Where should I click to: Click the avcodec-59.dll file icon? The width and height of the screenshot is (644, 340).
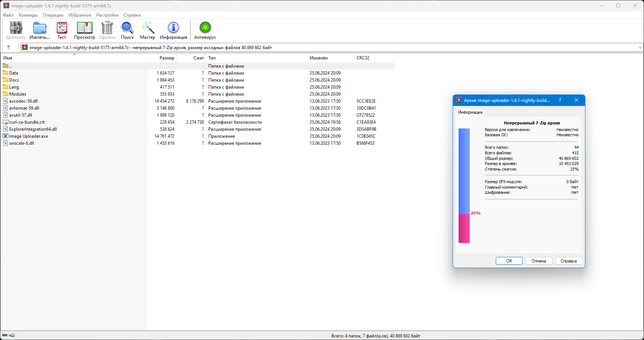(6, 101)
